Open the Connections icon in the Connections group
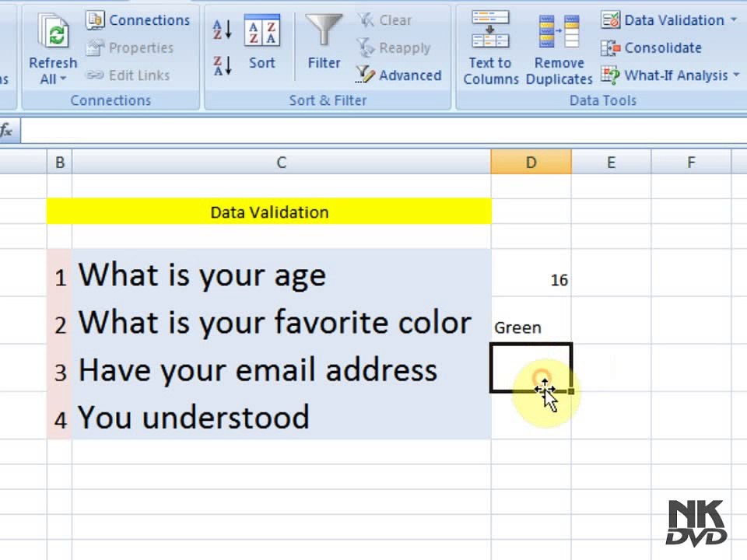The height and width of the screenshot is (560, 747). click(x=95, y=20)
